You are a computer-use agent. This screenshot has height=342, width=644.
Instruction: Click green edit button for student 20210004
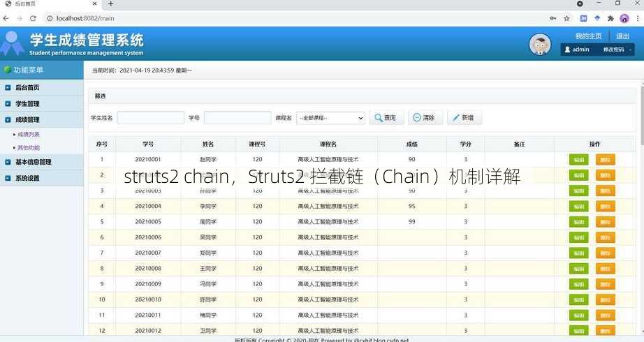coord(579,206)
